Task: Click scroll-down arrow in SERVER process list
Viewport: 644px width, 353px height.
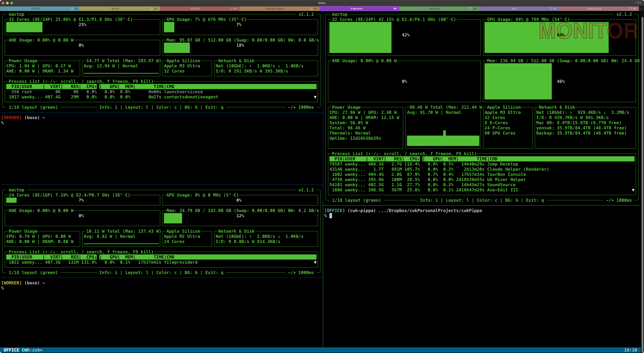Action: click(315, 97)
